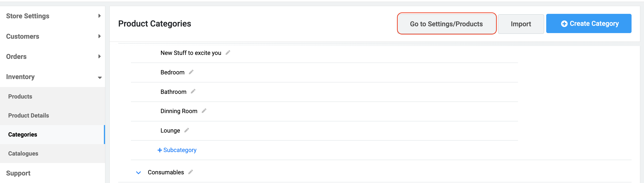The height and width of the screenshot is (183, 644).
Task: Expand the Orders sidebar section
Action: [x=99, y=56]
